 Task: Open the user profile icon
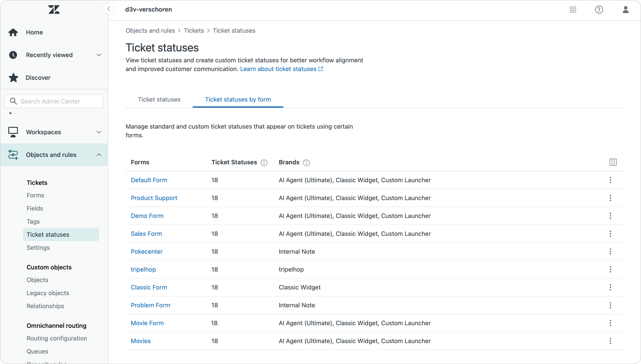coord(625,10)
